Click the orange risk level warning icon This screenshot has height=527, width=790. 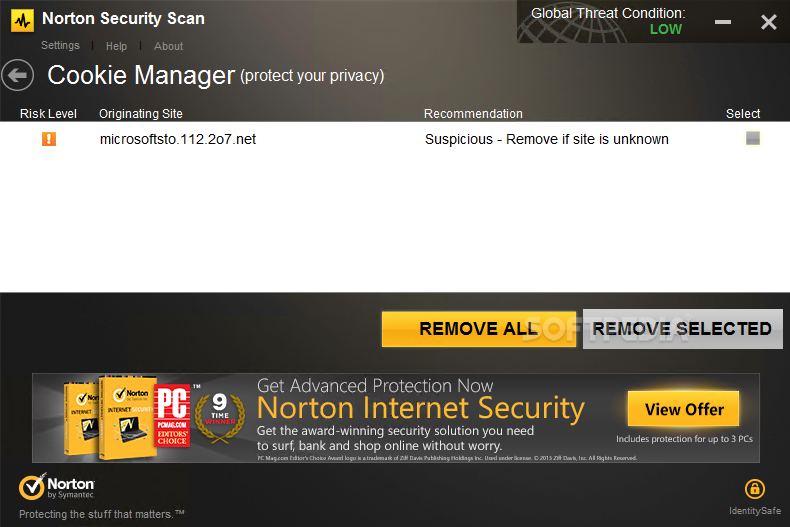[x=49, y=139]
